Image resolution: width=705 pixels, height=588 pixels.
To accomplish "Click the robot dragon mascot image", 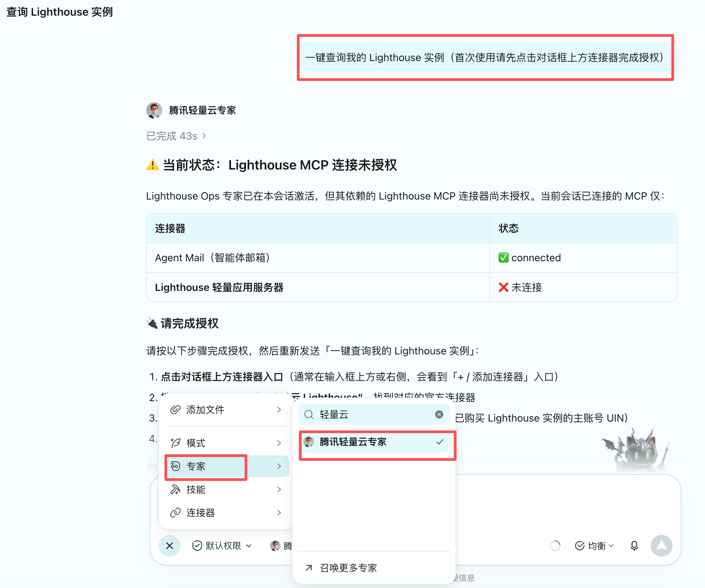I will 635,450.
